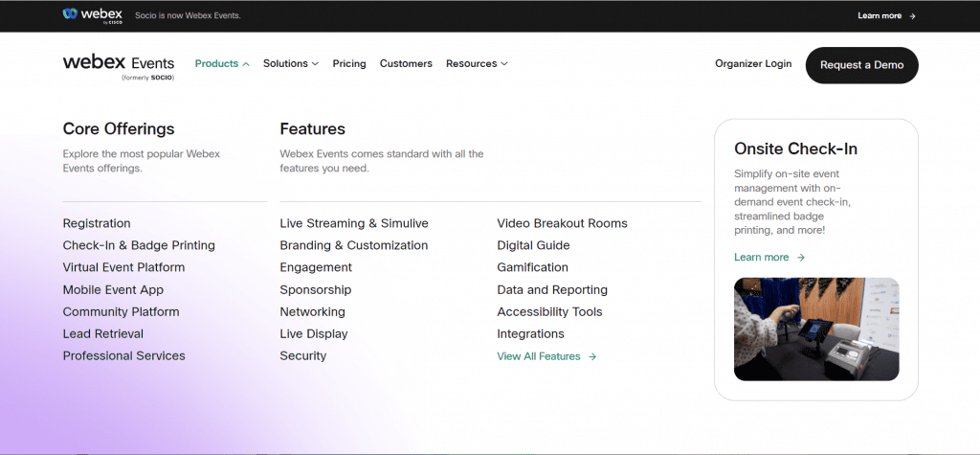Click the "Socio is now Webex Events." text
980x455 pixels.
[x=188, y=15]
